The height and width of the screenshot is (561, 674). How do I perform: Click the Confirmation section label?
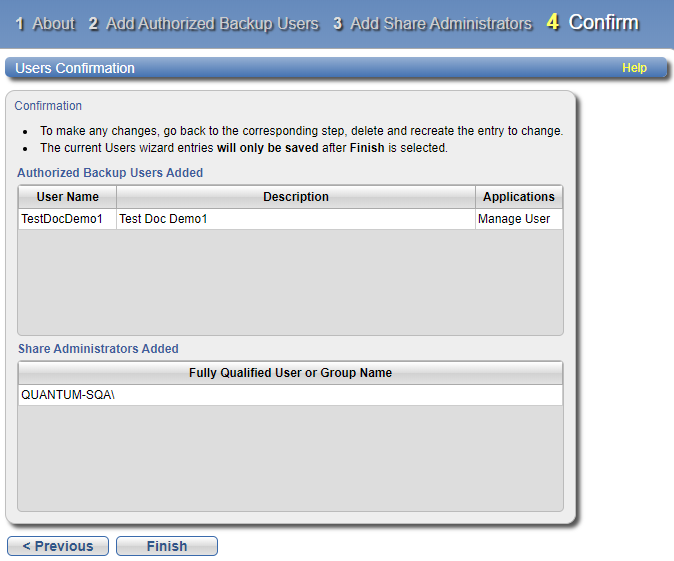(48, 106)
